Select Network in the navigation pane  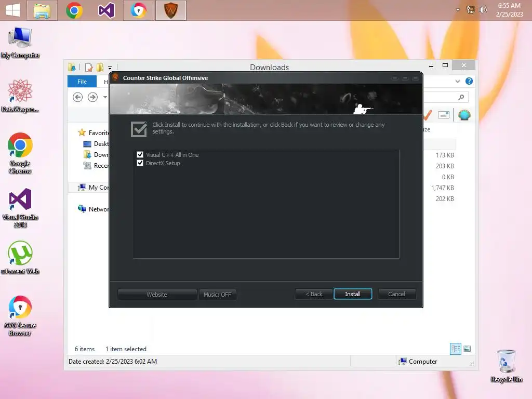coord(93,209)
